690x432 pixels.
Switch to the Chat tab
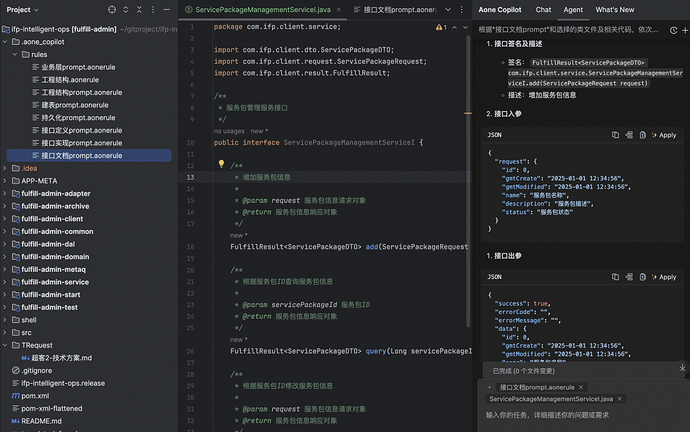pyautogui.click(x=543, y=9)
